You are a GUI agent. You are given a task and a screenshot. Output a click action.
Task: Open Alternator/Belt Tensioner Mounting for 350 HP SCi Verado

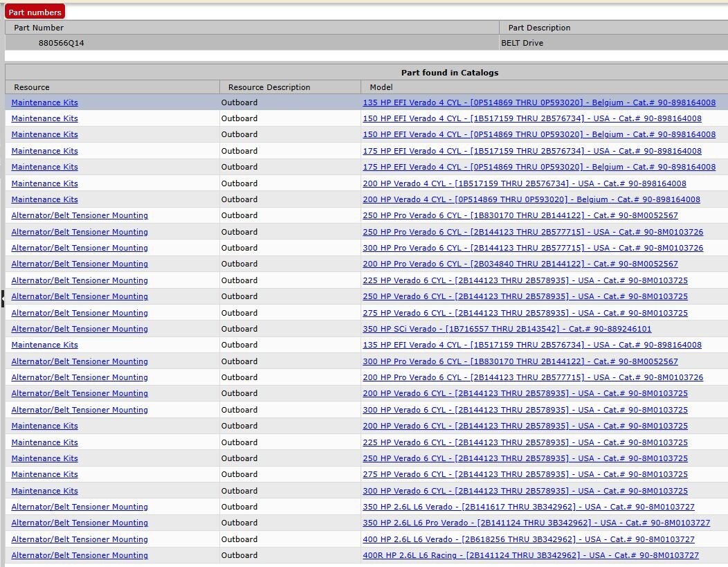80,328
